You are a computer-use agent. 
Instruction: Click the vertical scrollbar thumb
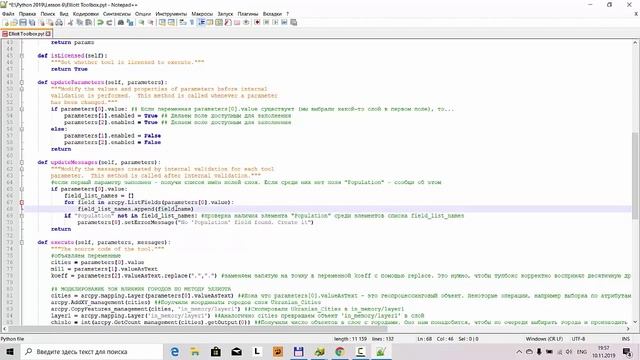point(635,176)
